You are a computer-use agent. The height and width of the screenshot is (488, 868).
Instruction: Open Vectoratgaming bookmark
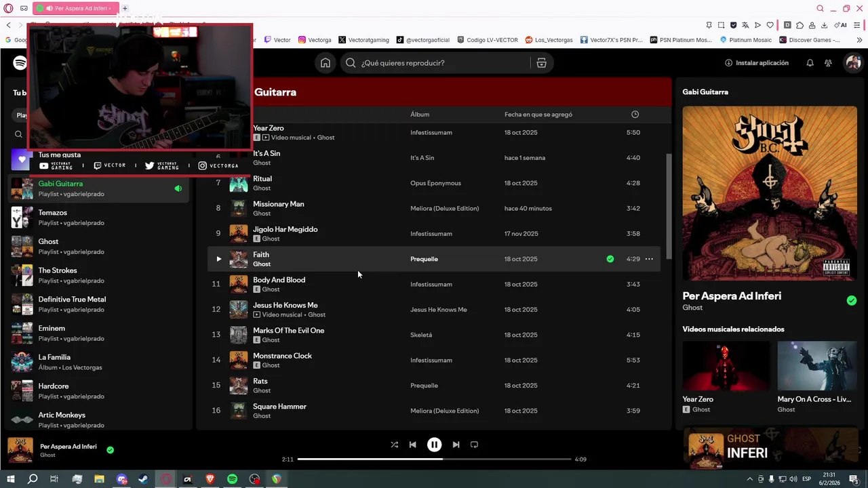[x=363, y=40]
